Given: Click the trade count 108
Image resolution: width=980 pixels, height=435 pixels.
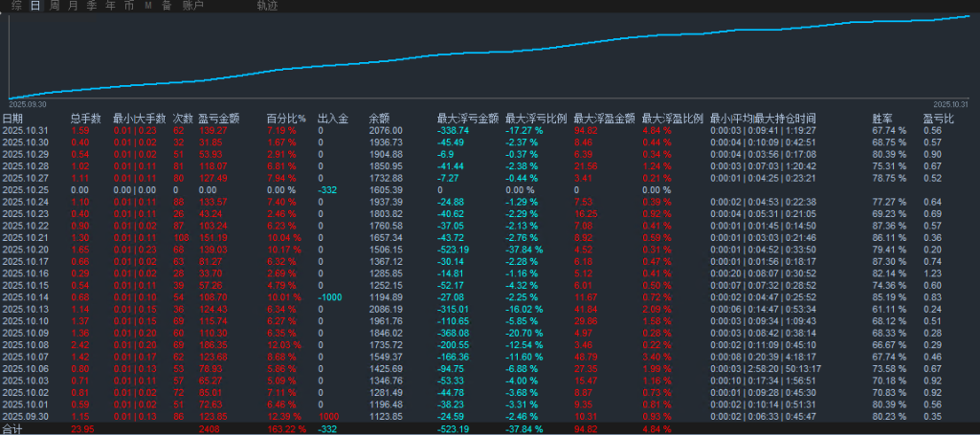Looking at the screenshot, I should (x=181, y=237).
